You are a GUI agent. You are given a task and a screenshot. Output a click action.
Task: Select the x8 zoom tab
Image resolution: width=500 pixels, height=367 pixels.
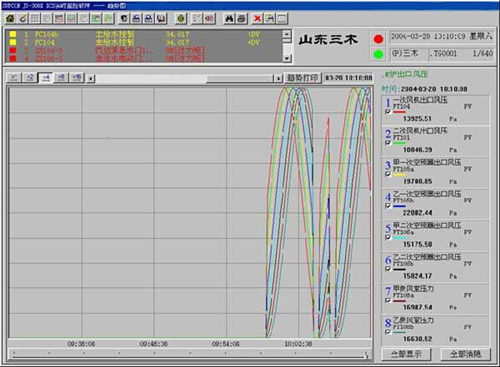coord(61,78)
